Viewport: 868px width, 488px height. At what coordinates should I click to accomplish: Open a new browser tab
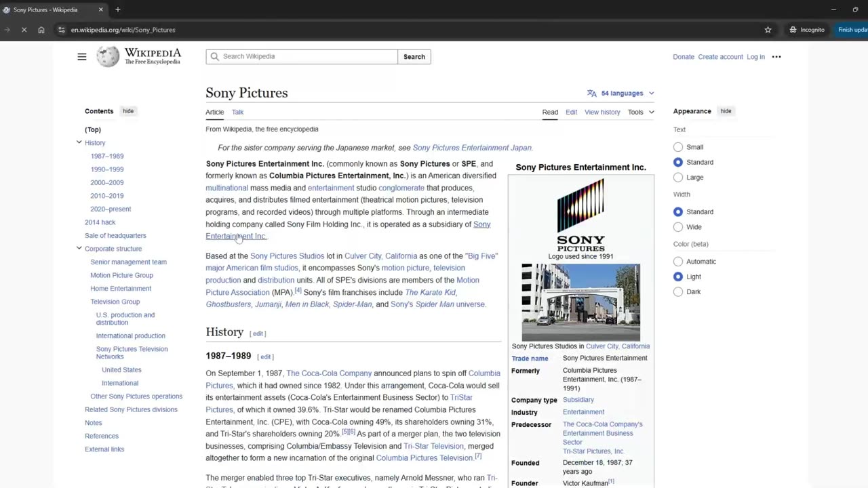point(117,9)
